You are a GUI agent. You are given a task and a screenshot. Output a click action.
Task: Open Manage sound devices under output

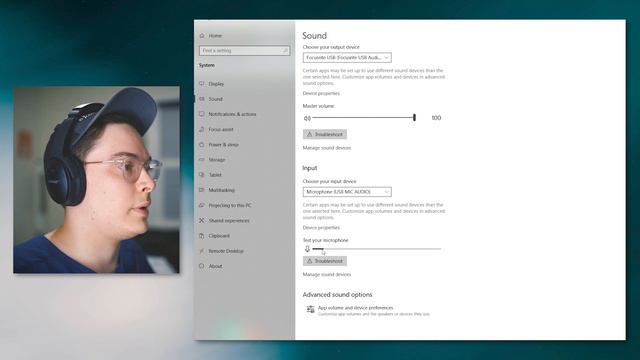pos(327,148)
